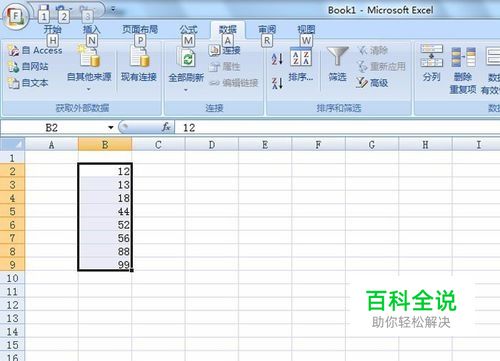This screenshot has height=361, width=500.
Task: Select row 5 header
Action: click(12, 211)
